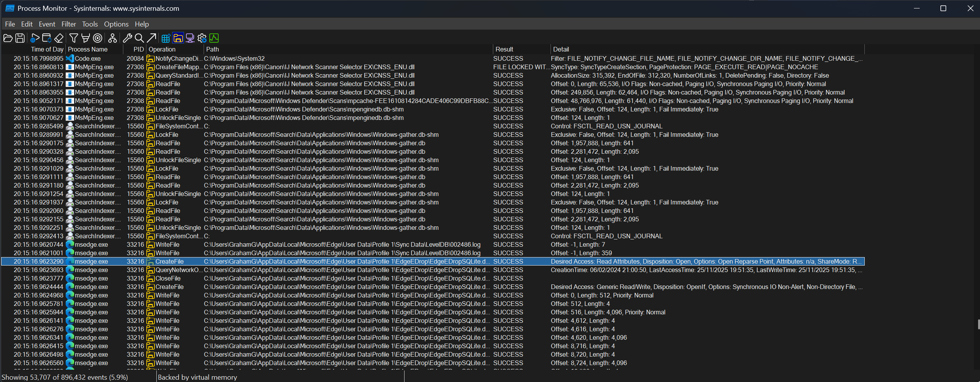980x382 pixels.
Task: Open the Filter menu
Action: coord(68,24)
